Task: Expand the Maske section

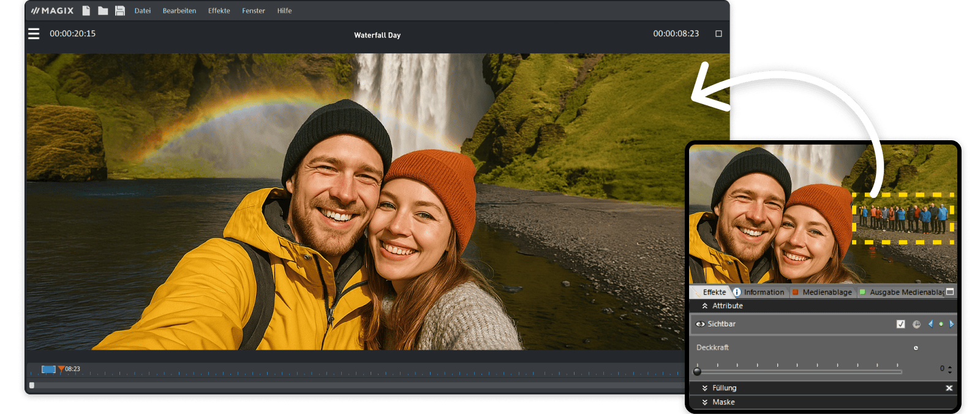Action: 705,402
